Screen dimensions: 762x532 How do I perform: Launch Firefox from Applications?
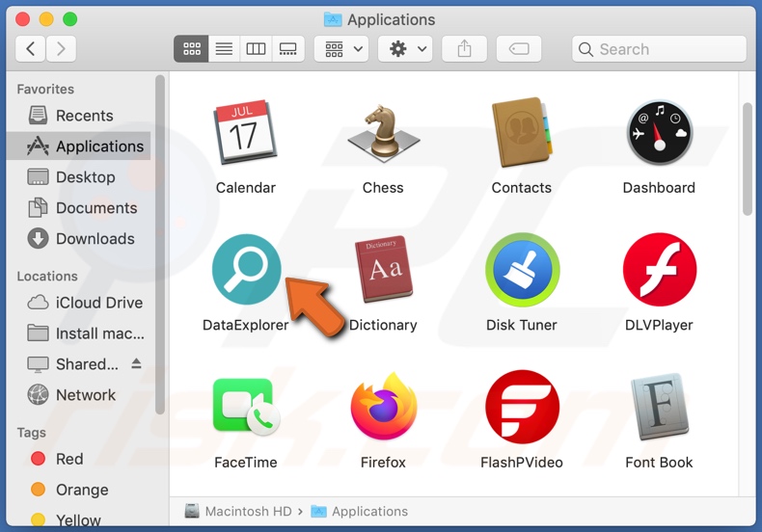click(383, 408)
